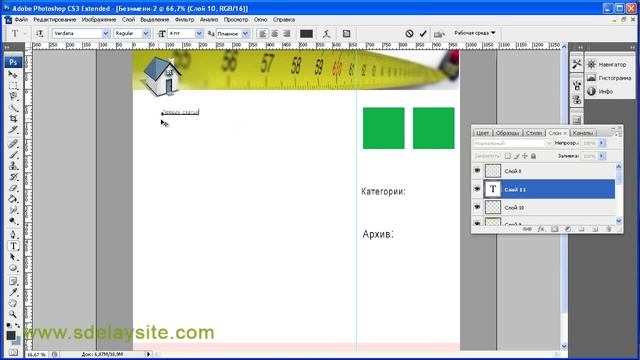
Task: Hide layer Слой 10 with eye icon
Action: [477, 207]
